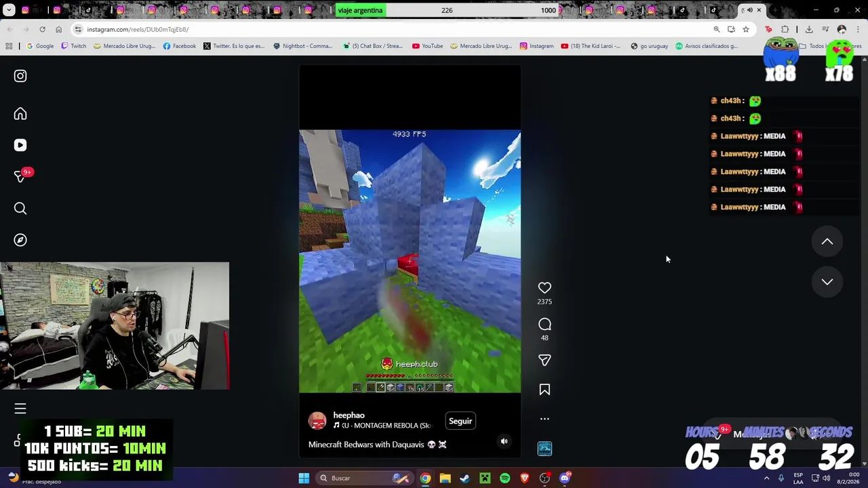Open the reel three-dot options menu
This screenshot has width=868, height=488.
click(x=545, y=419)
